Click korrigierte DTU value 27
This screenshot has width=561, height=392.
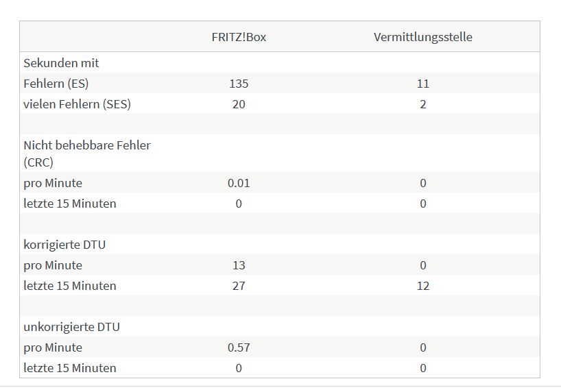coord(239,286)
